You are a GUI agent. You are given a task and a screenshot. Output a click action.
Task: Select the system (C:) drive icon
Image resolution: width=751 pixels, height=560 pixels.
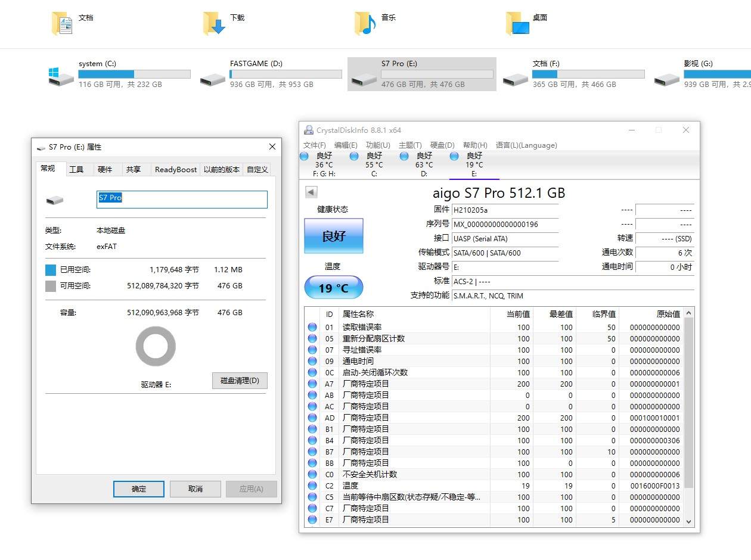tap(61, 76)
